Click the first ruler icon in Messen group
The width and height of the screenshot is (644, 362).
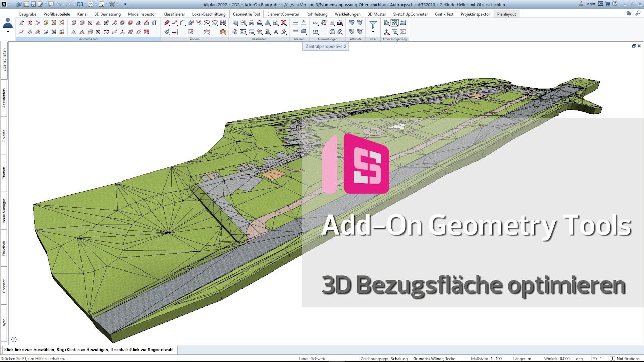295,23
